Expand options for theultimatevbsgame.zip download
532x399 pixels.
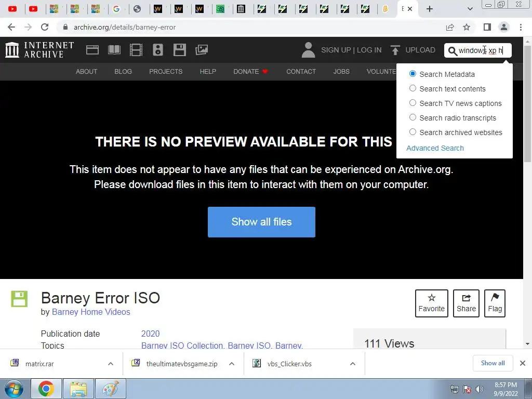tap(232, 364)
